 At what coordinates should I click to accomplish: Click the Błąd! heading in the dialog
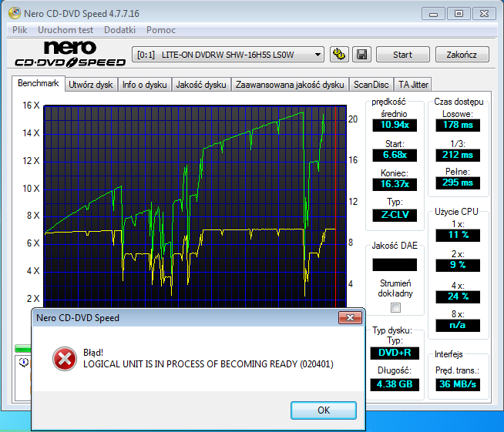click(x=93, y=353)
